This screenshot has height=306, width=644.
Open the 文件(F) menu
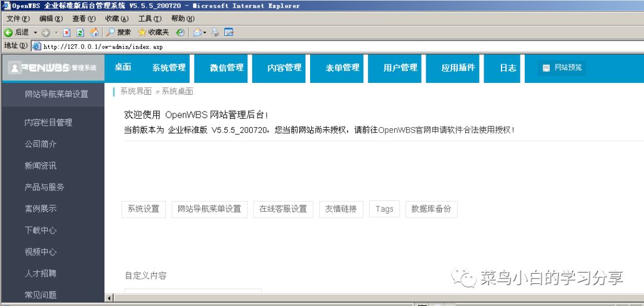coord(18,19)
